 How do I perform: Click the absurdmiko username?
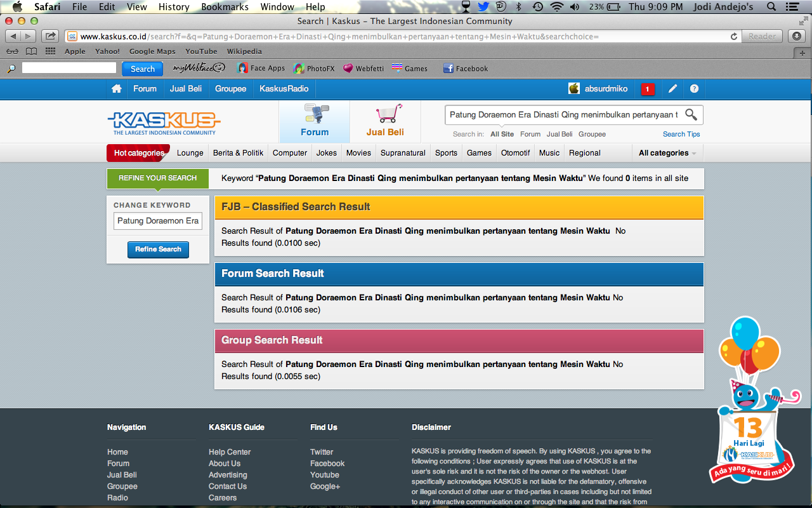[x=606, y=89]
